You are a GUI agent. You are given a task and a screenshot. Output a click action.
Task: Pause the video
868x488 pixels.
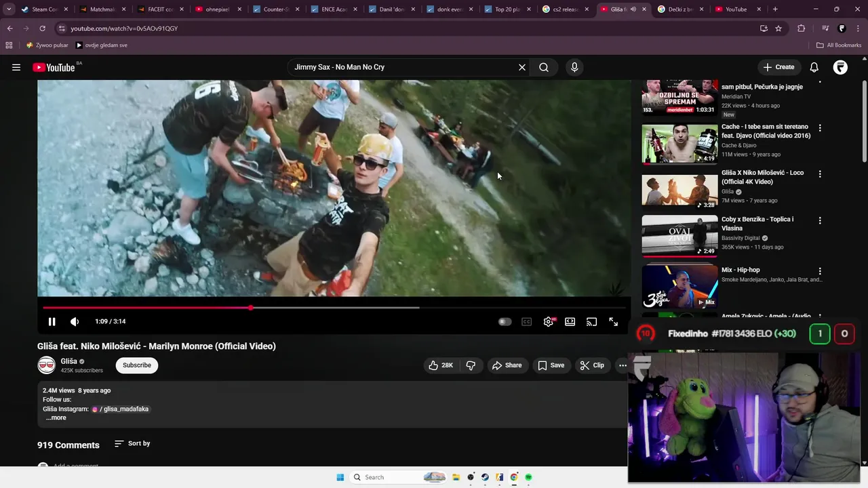click(52, 321)
